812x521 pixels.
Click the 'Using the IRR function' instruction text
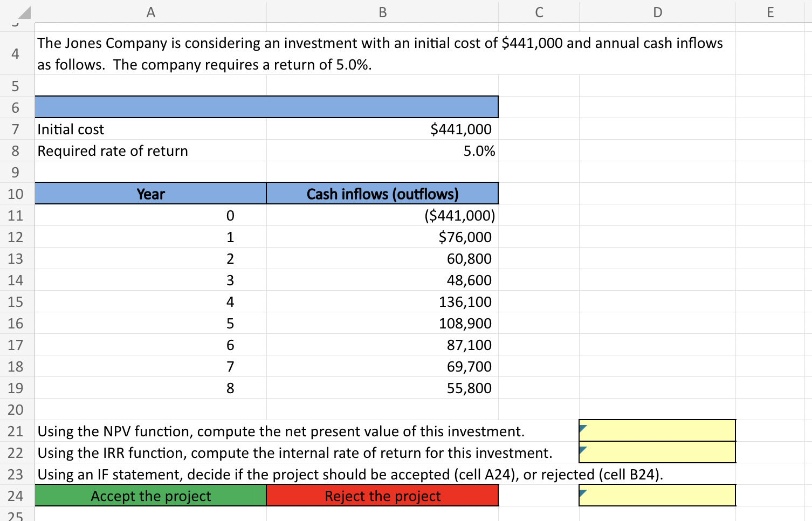(x=295, y=453)
